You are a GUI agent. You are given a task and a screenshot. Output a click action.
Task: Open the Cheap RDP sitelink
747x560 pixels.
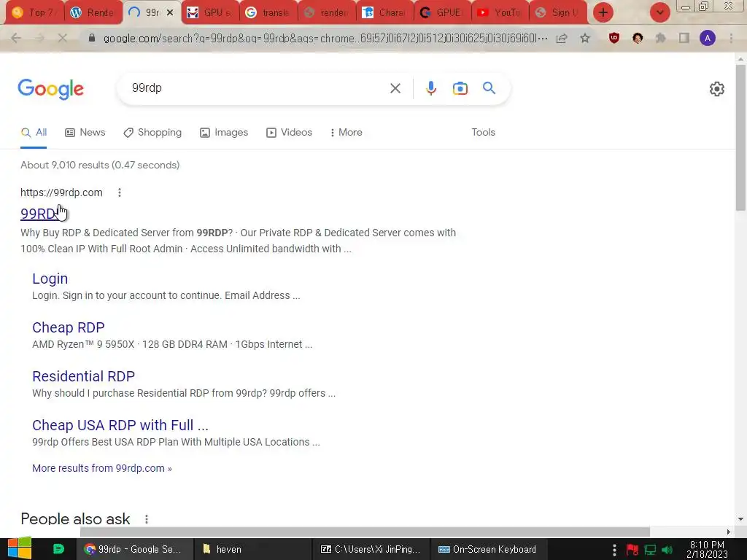point(68,327)
